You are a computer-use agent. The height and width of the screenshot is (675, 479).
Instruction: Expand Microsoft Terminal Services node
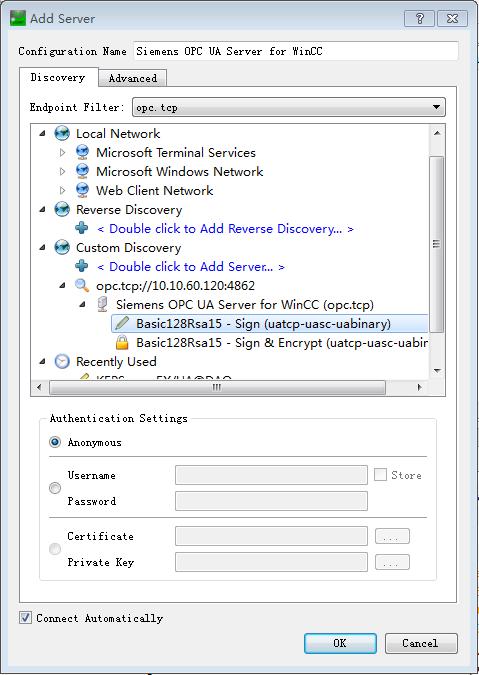[62, 152]
